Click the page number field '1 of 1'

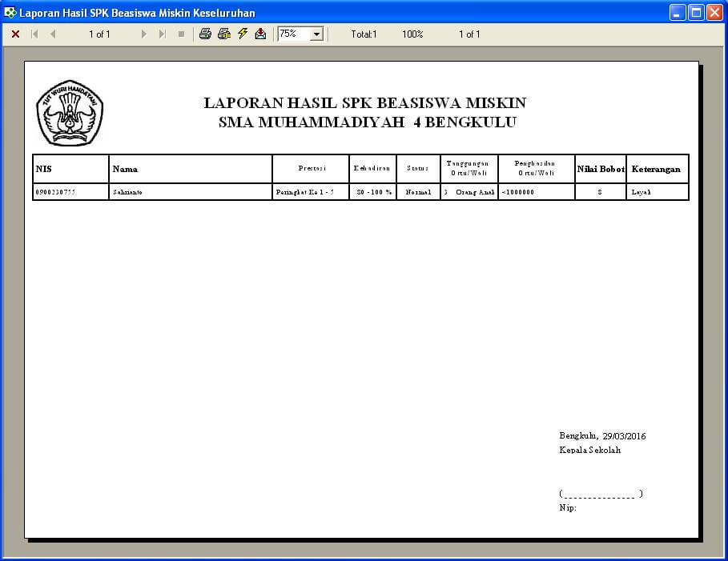pyautogui.click(x=99, y=34)
